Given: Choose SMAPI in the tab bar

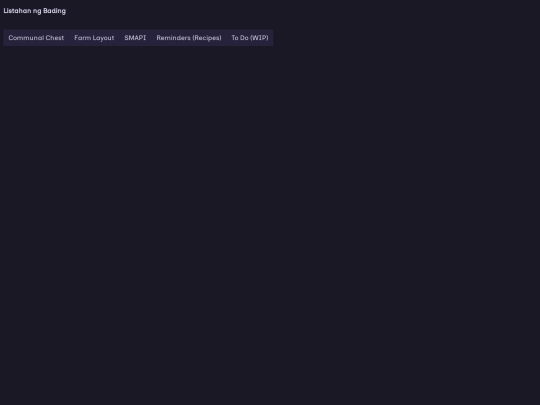Looking at the screenshot, I should click(x=135, y=38).
